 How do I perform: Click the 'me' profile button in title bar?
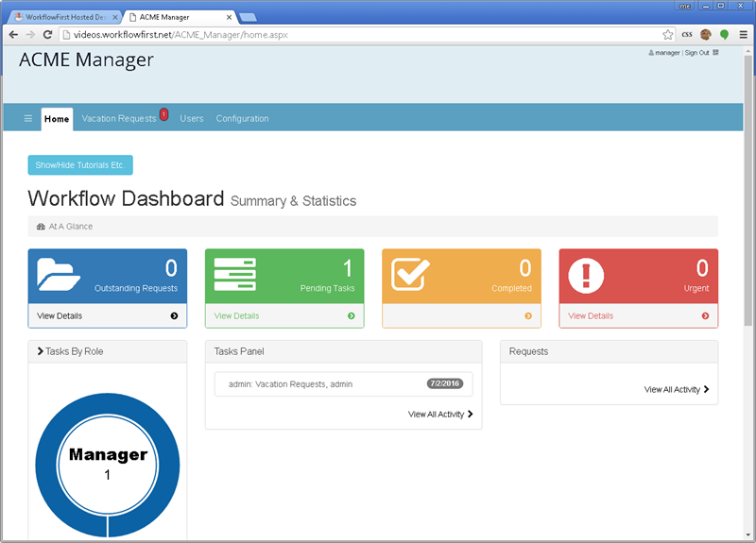tap(684, 6)
